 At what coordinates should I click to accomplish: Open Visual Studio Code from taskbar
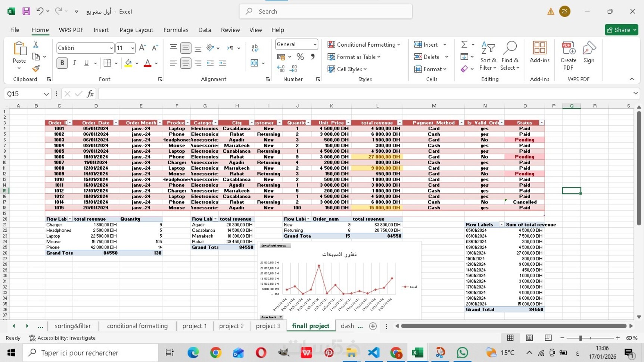click(374, 353)
